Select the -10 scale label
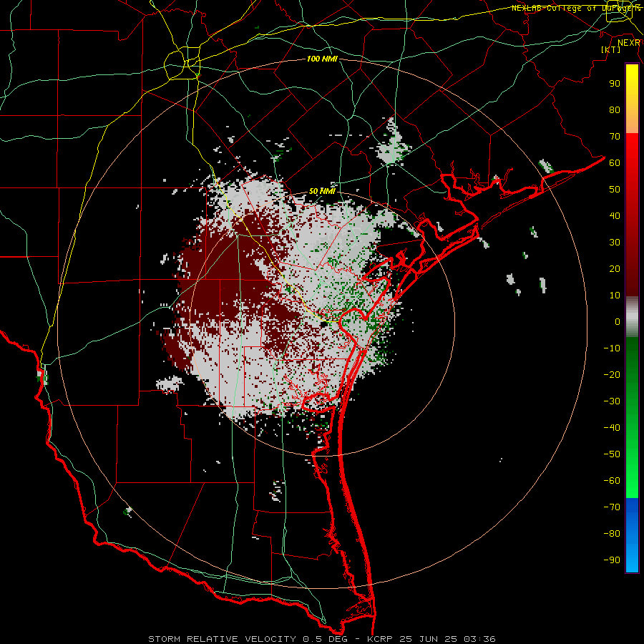 pyautogui.click(x=612, y=348)
